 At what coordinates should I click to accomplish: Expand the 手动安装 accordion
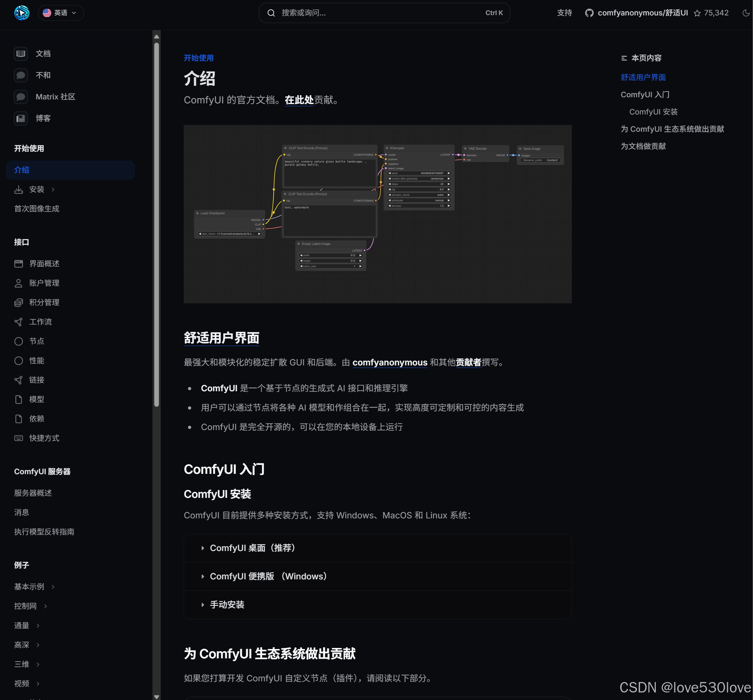pos(227,605)
